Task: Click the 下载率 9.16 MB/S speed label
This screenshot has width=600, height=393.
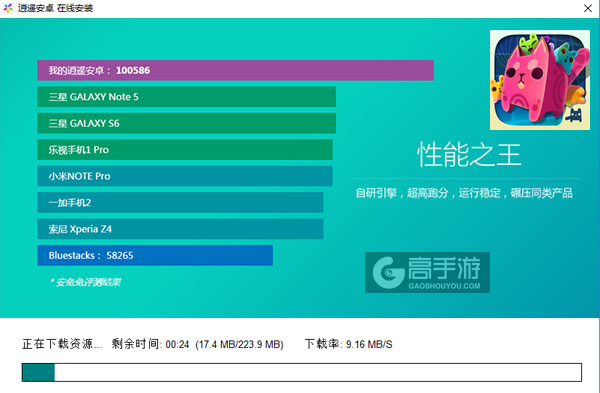Action: tap(349, 344)
